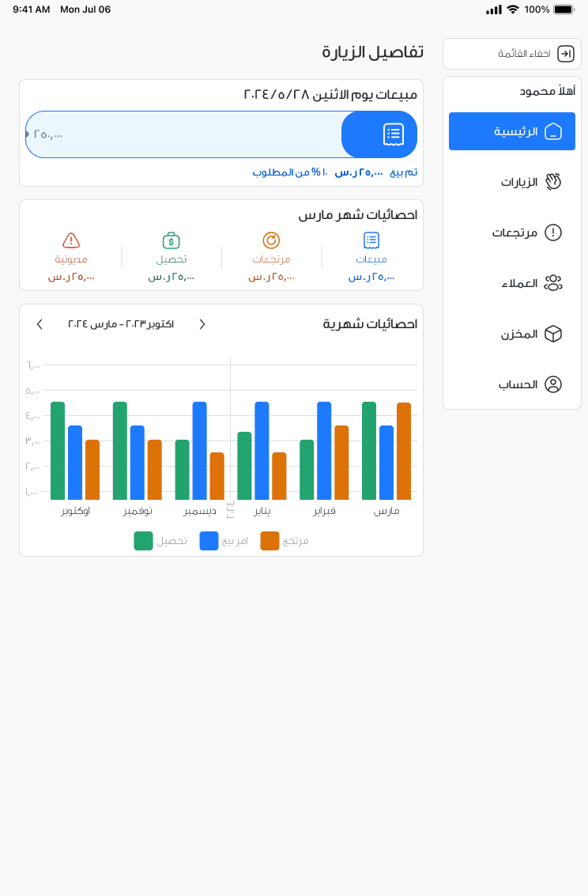588x896 pixels.
Task: Click the اوكتوبر label on chart axis
Action: (75, 511)
